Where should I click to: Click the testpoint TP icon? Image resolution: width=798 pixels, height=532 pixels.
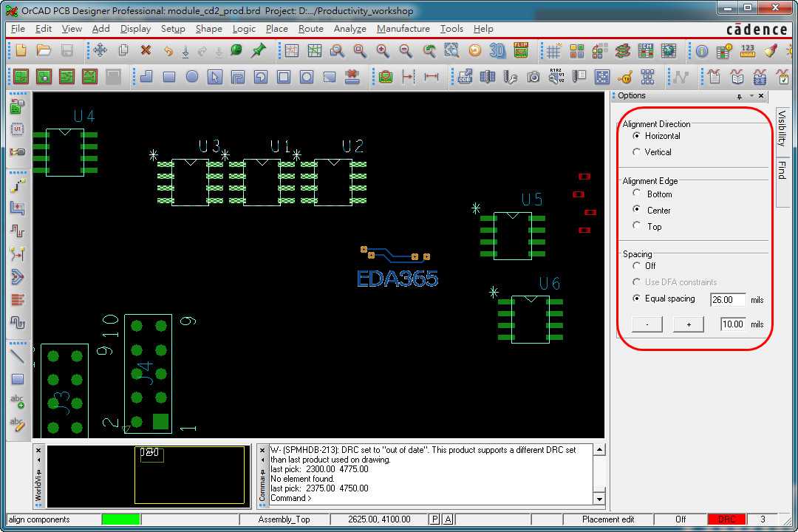625,78
